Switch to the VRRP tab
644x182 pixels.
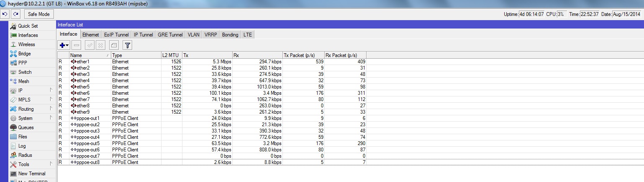211,35
